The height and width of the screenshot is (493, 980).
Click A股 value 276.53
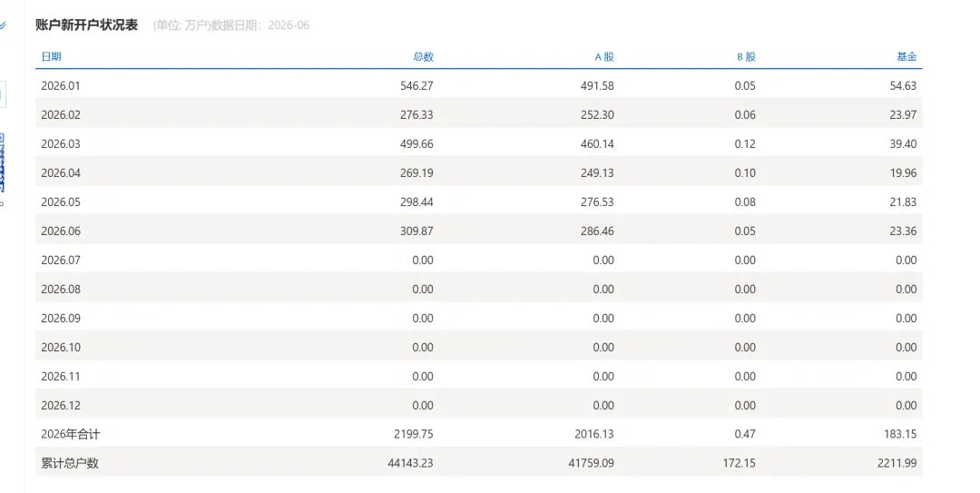click(x=597, y=202)
